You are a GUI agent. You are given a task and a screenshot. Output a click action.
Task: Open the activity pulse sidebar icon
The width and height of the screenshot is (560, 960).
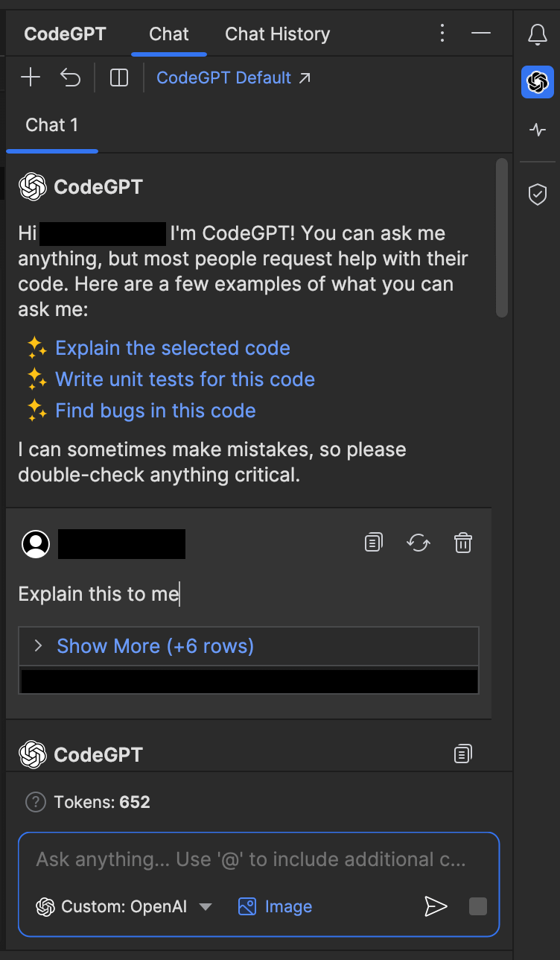pyautogui.click(x=537, y=130)
